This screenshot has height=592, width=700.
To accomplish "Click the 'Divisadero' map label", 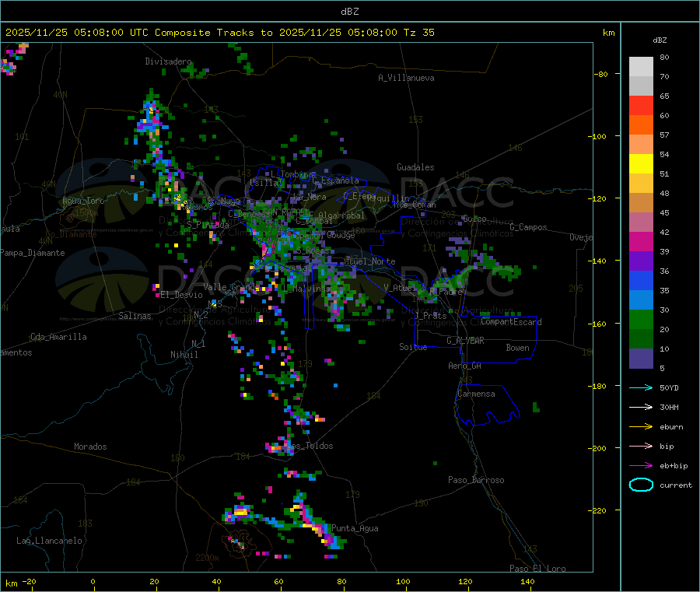I will pyautogui.click(x=168, y=61).
